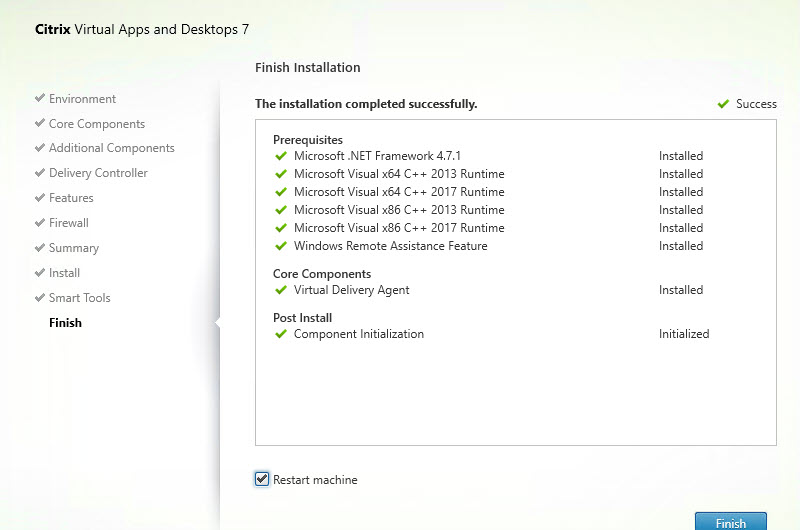Click checkmark beside Microsoft .NET Framework 4.7.1
Image resolution: width=800 pixels, height=530 pixels.
281,156
